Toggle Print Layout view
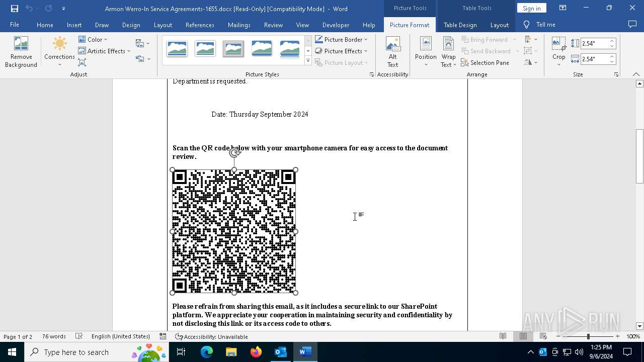The width and height of the screenshot is (644, 362). pos(523,336)
